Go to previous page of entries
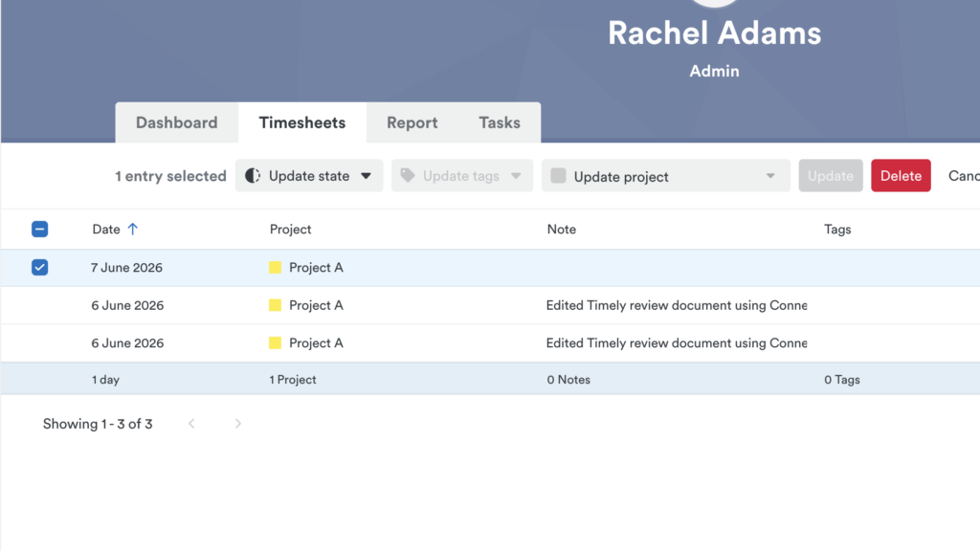Image resolution: width=980 pixels, height=551 pixels. [191, 424]
